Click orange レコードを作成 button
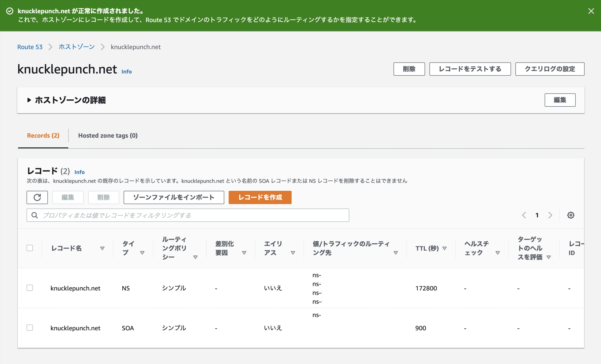The width and height of the screenshot is (601, 364). tap(260, 197)
